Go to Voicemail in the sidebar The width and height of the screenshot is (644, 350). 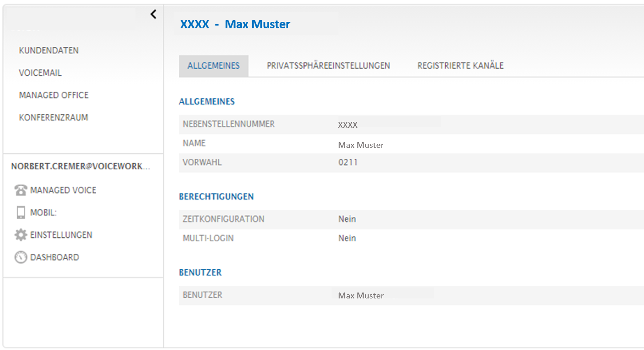coord(40,73)
